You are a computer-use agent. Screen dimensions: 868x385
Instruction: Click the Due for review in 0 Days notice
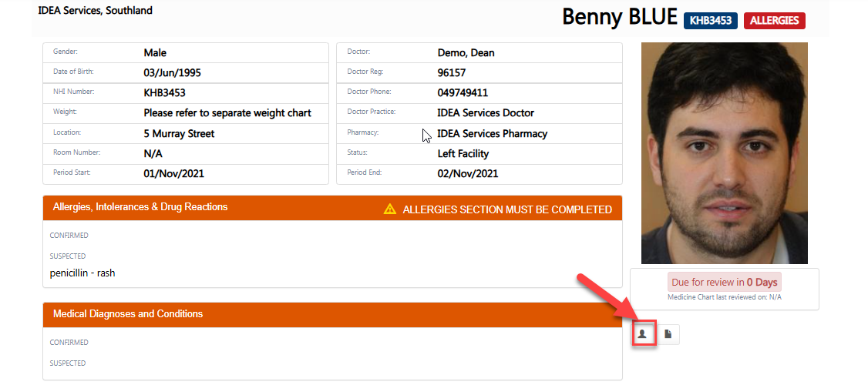(x=724, y=282)
